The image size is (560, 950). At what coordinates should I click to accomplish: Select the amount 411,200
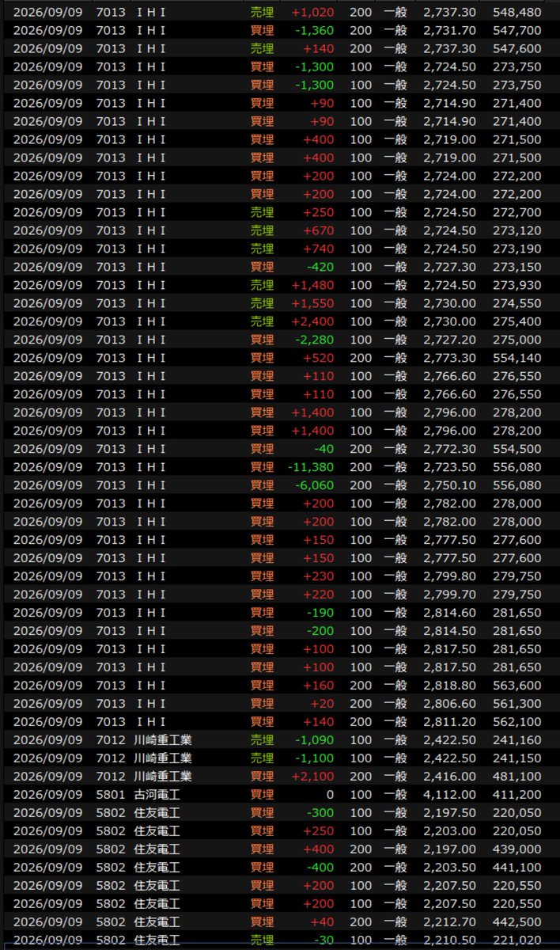[x=517, y=795]
